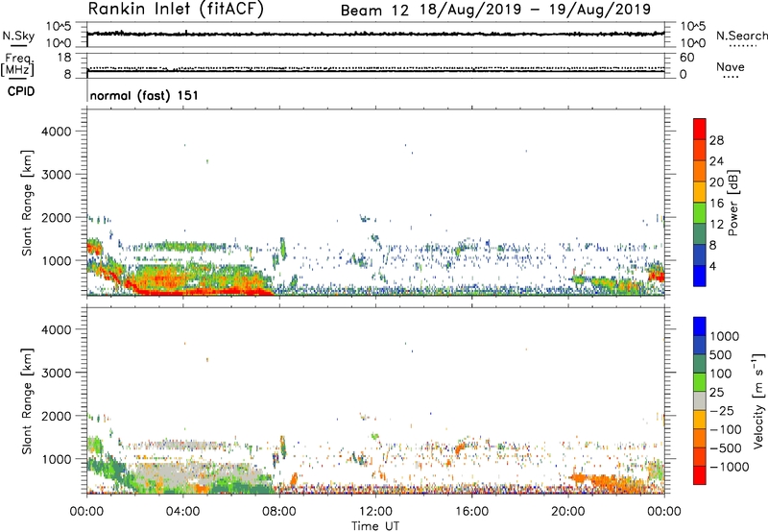Click the "Slant Range [km]" label of velocity panel
768x532 pixels.
[x=27, y=401]
